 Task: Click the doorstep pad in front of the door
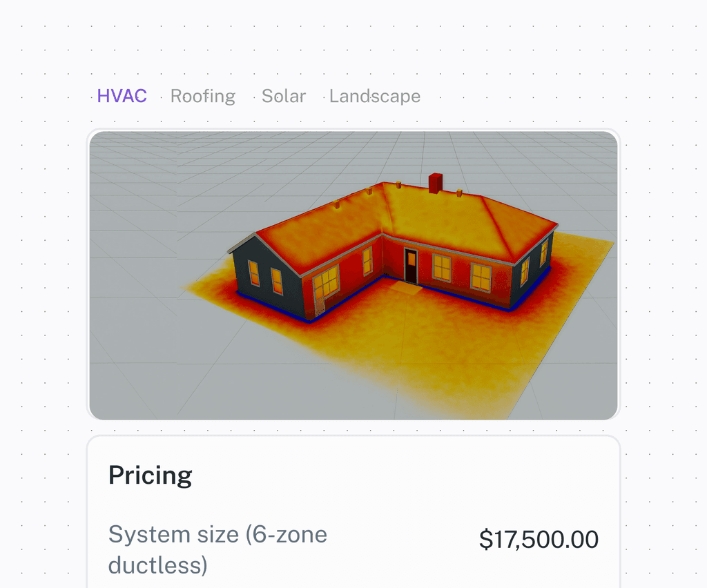404,288
